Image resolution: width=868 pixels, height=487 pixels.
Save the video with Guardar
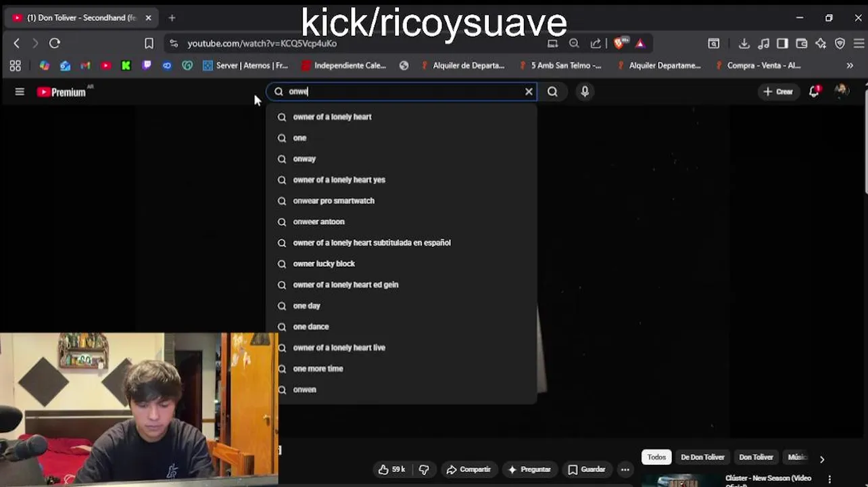tap(586, 469)
